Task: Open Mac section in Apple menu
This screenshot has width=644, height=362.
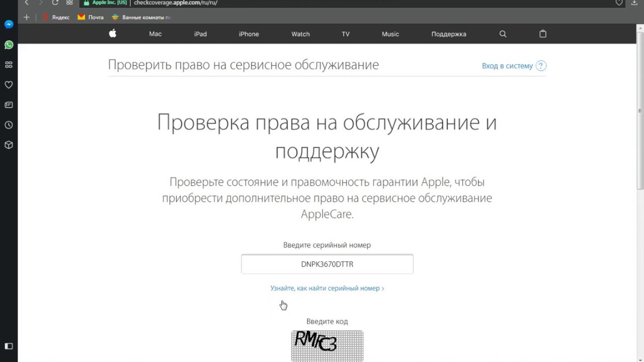Action: click(x=155, y=34)
